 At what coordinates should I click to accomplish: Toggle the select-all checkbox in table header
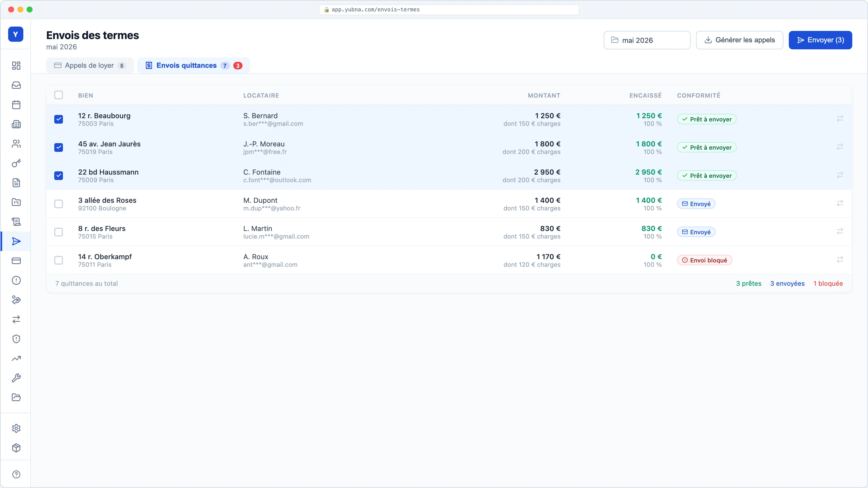(x=59, y=95)
